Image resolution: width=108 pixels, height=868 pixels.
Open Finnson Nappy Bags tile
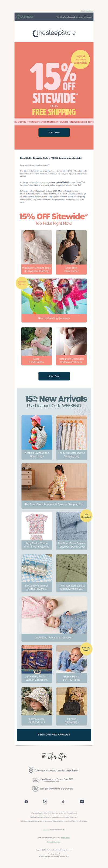tap(71, 706)
